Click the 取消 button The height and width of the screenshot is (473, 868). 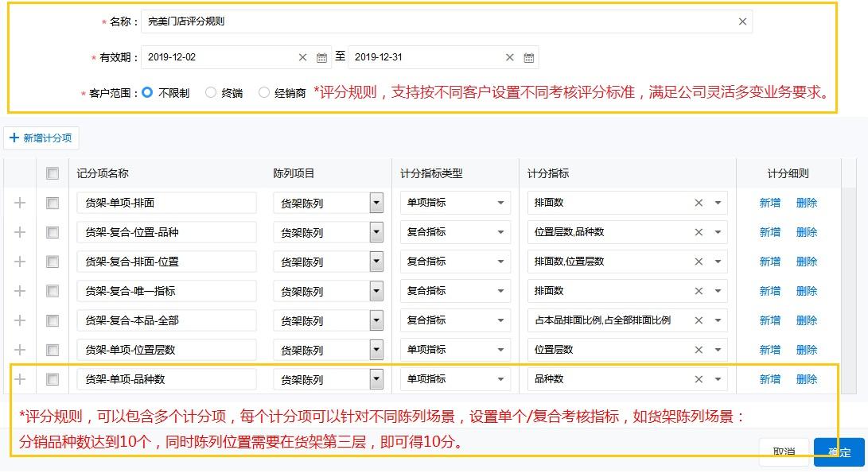[784, 452]
